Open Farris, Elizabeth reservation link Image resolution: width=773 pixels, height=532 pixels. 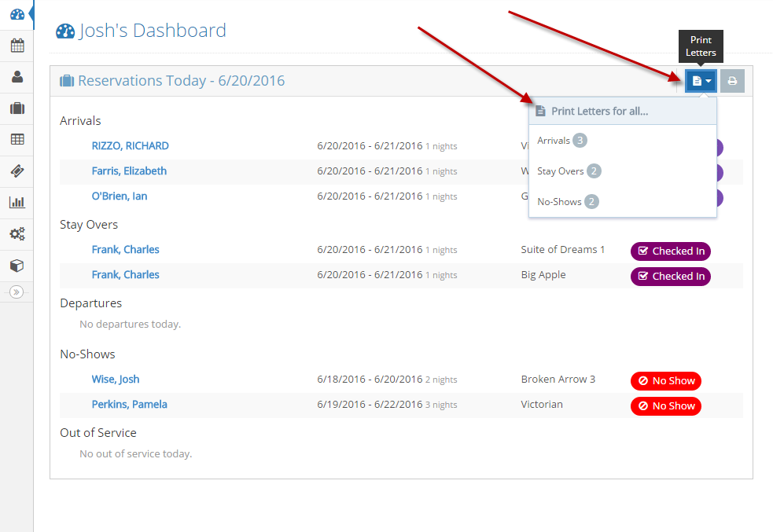tap(129, 171)
